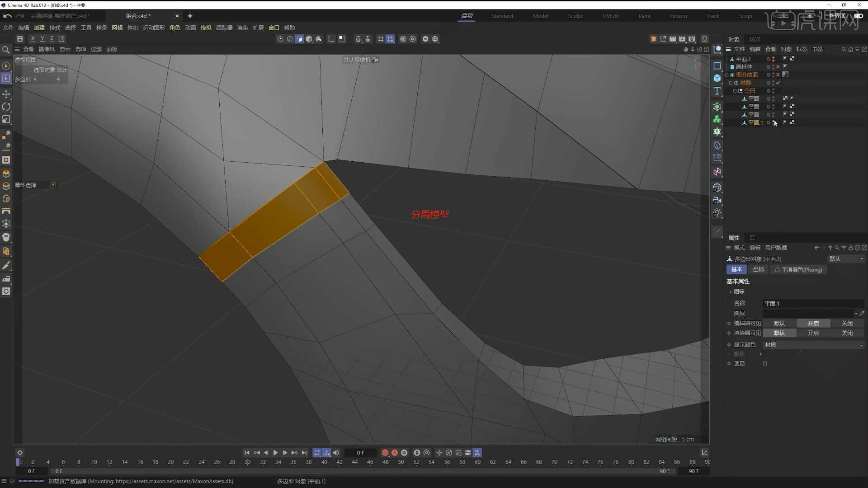Toggle 圆柱体 enable red X
Screen dimensions: 868x488
[778, 67]
